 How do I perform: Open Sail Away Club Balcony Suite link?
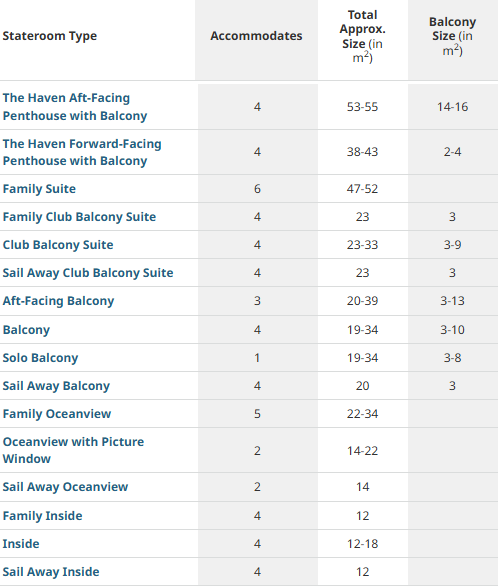[x=88, y=273]
